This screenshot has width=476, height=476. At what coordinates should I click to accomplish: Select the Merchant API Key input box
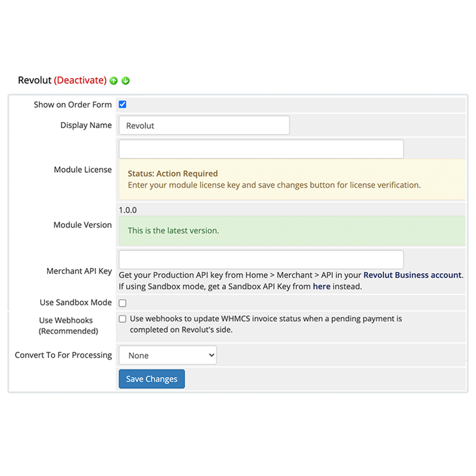click(x=261, y=260)
